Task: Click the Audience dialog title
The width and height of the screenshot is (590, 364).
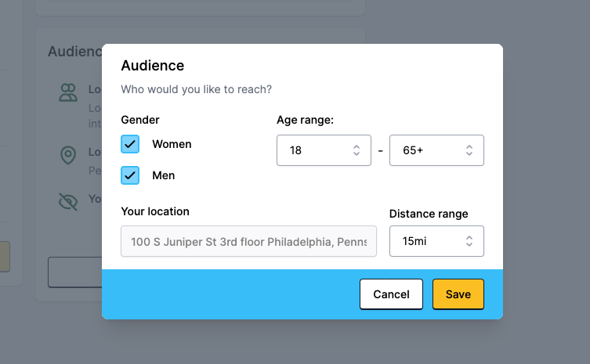Action: pos(153,65)
